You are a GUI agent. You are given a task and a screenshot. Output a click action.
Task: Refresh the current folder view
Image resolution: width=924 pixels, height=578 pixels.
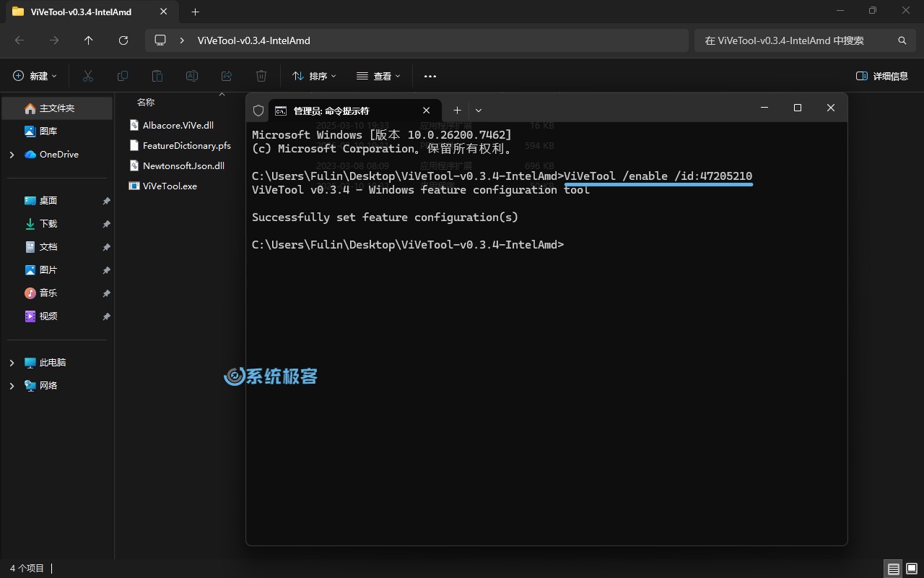[x=123, y=40]
